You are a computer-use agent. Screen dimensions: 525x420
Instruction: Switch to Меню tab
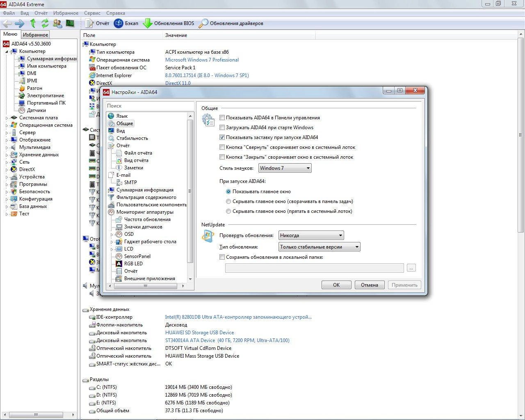click(x=10, y=34)
